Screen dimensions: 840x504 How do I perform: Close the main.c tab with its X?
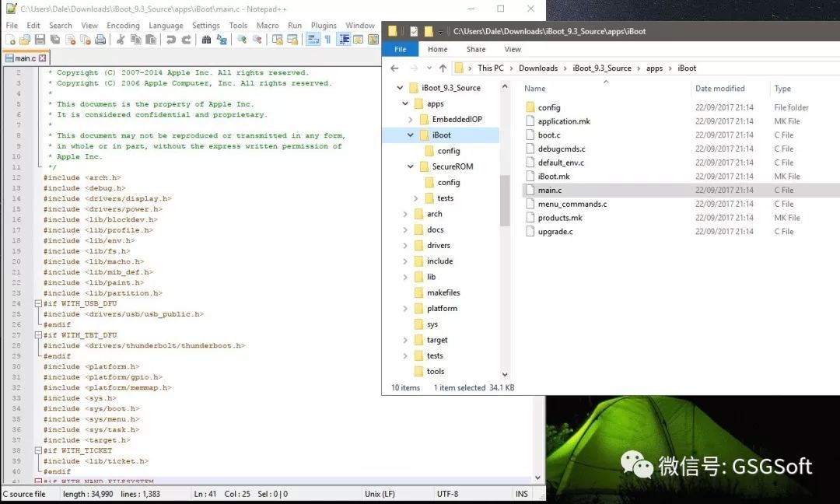[42, 58]
